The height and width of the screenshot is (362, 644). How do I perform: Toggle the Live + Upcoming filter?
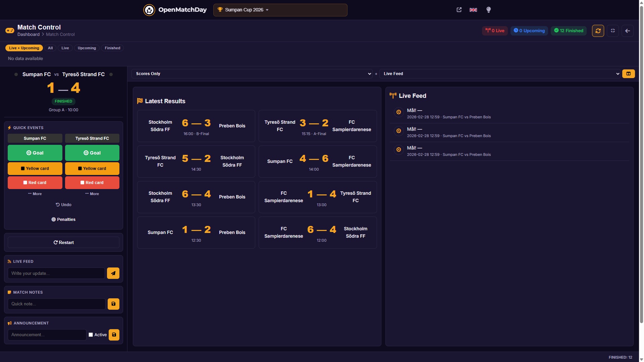pyautogui.click(x=24, y=48)
